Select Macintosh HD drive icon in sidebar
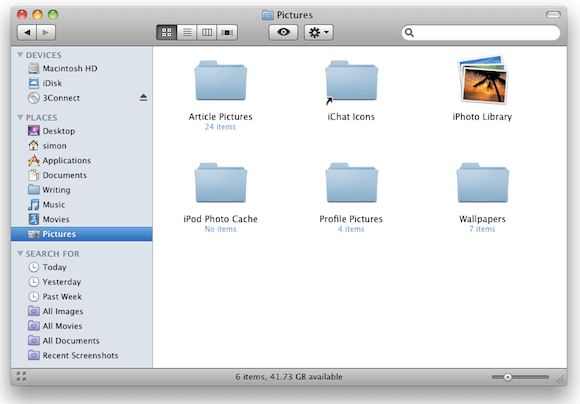The image size is (580, 404). 34,68
